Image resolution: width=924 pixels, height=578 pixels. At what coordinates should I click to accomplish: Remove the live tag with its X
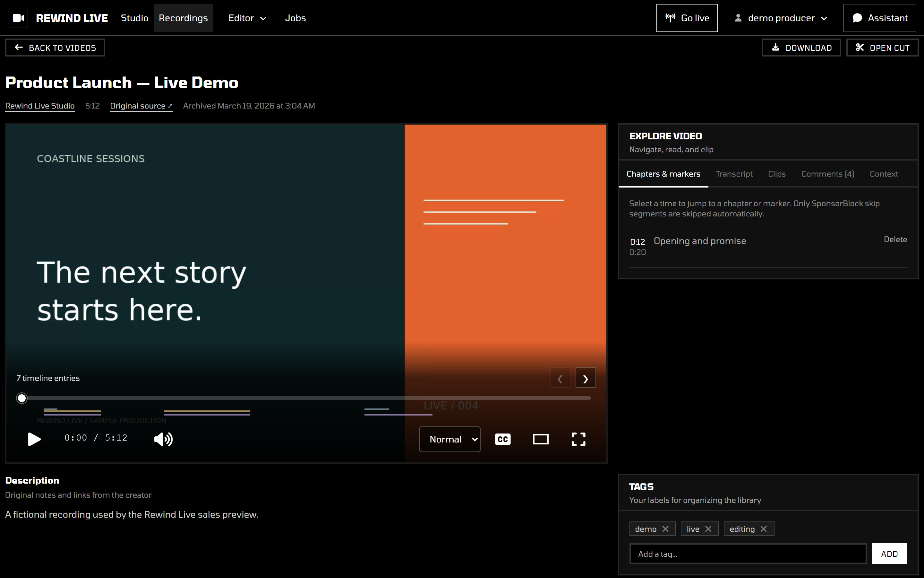[708, 529]
